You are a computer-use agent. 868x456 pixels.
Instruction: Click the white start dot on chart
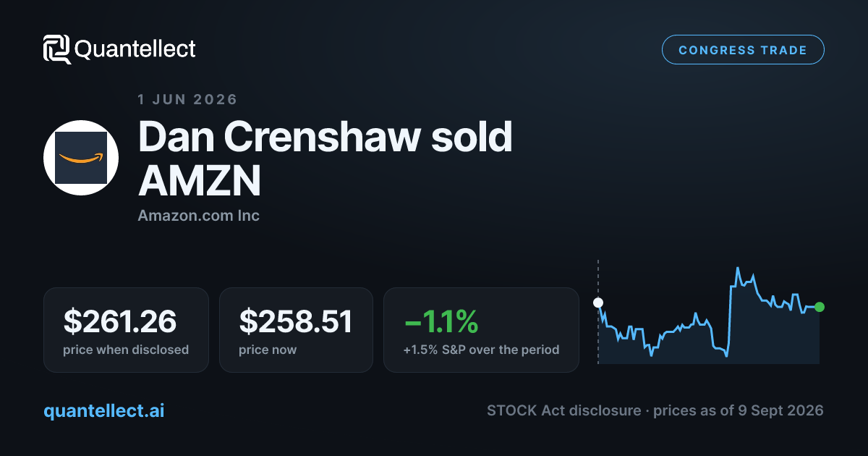[x=598, y=303]
